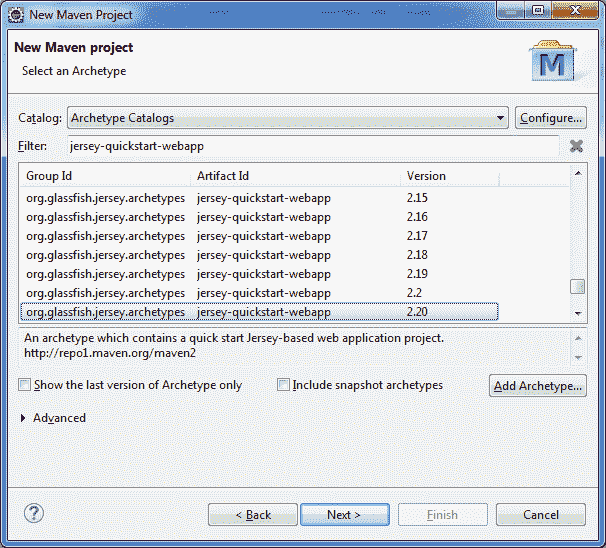The width and height of the screenshot is (606, 548).
Task: Click the http://repo1.maven.org/maven2 description text
Action: 110,353
